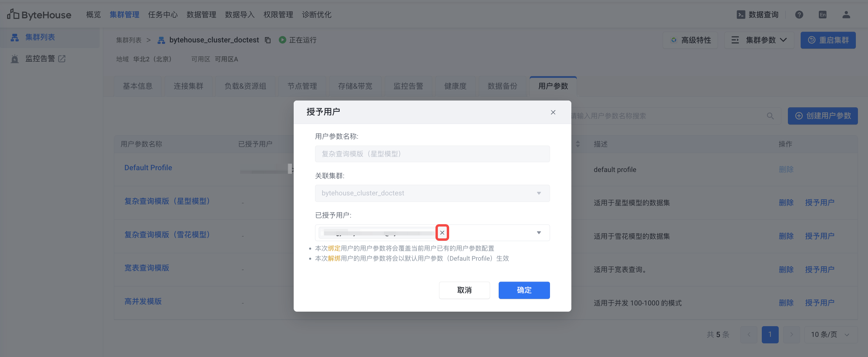Open the user account profile icon
868x357 pixels.
(846, 15)
